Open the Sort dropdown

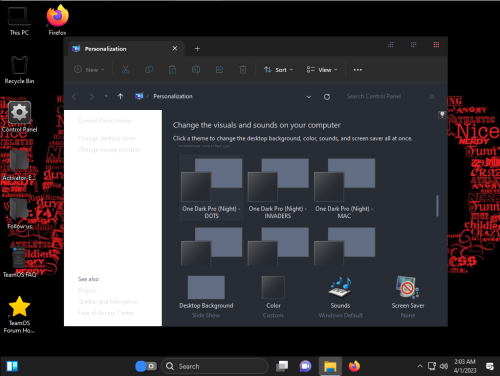coord(278,70)
